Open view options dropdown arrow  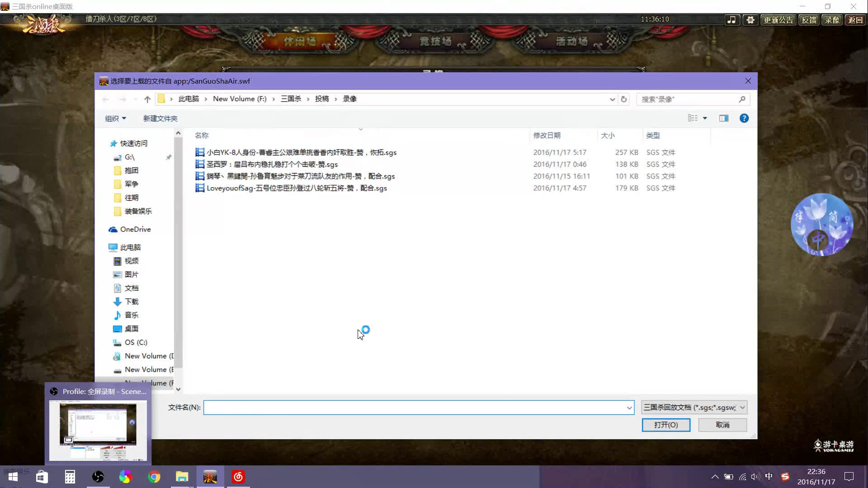click(705, 118)
